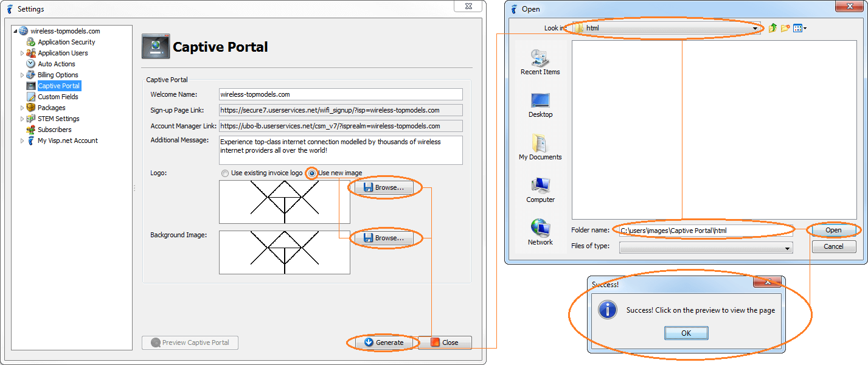Open My Documents in places bar
The width and height of the screenshot is (868, 365).
[x=540, y=147]
